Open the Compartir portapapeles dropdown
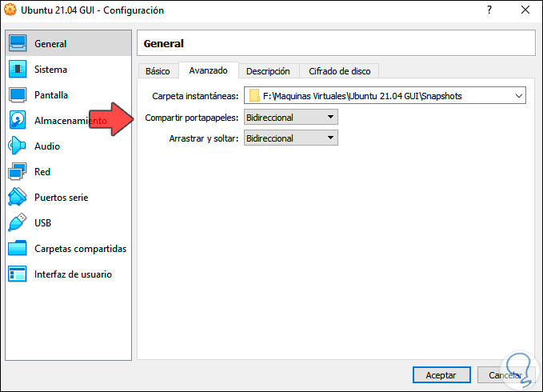Image resolution: width=543 pixels, height=392 pixels. point(291,117)
